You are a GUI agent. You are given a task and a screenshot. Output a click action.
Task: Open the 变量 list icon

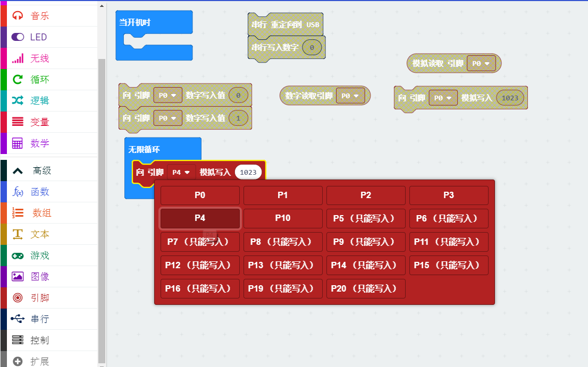click(x=18, y=122)
